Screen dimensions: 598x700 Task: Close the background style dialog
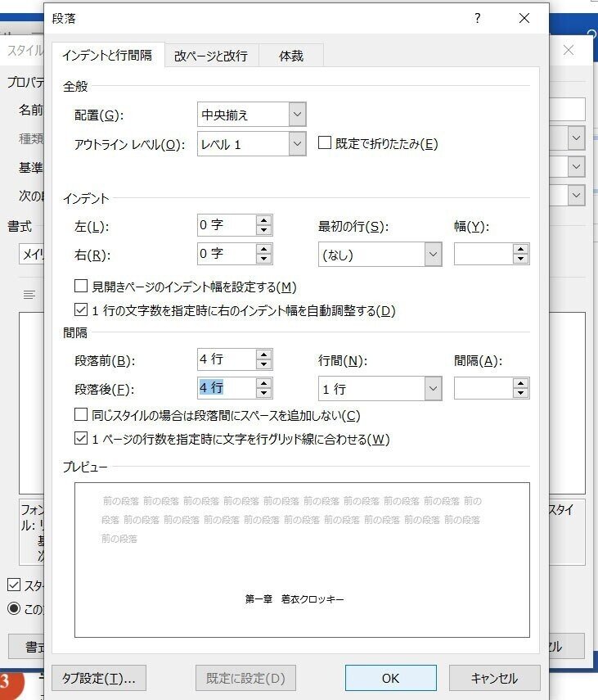point(569,50)
